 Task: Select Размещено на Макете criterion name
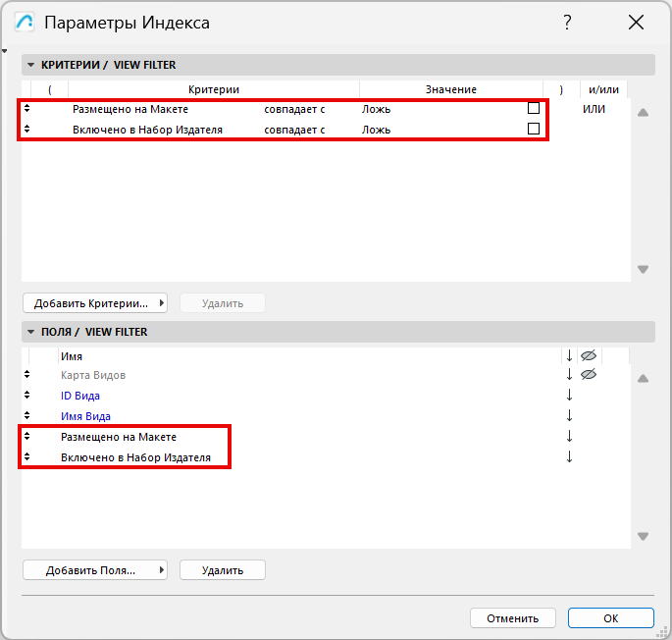pyautogui.click(x=130, y=109)
